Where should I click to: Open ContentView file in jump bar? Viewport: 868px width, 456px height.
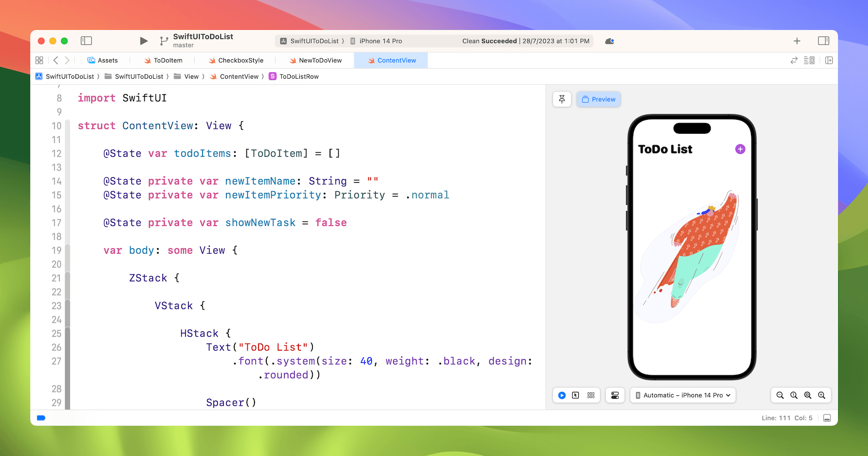coord(234,76)
